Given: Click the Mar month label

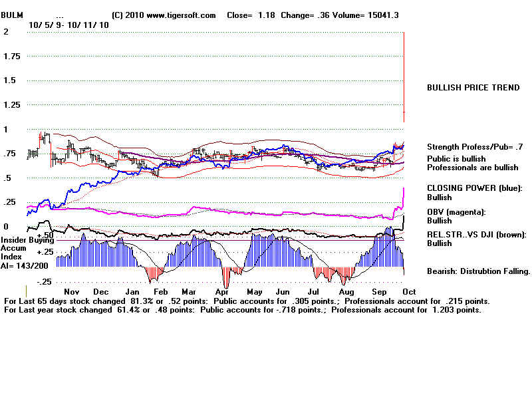Looking at the screenshot, I should [x=189, y=292].
